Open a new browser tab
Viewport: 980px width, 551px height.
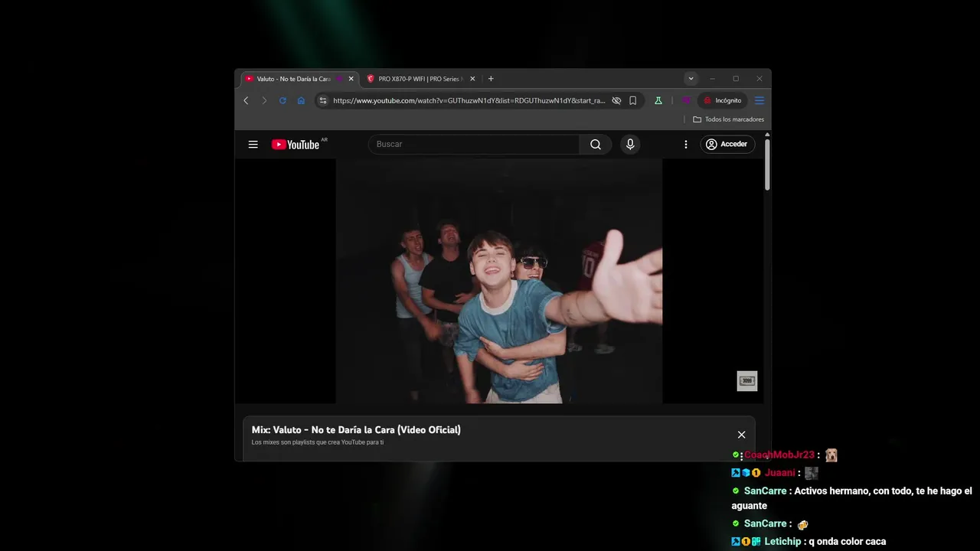491,79
